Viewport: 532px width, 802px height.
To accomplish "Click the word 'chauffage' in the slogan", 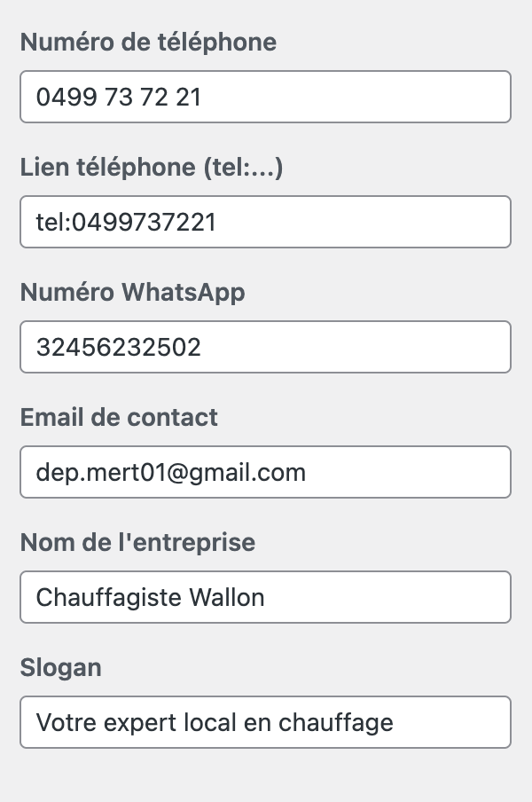I will click(336, 722).
